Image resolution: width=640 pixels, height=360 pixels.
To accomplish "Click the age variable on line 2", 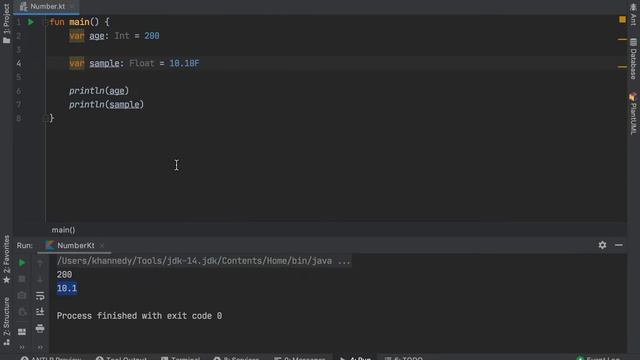I will pyautogui.click(x=97, y=36).
